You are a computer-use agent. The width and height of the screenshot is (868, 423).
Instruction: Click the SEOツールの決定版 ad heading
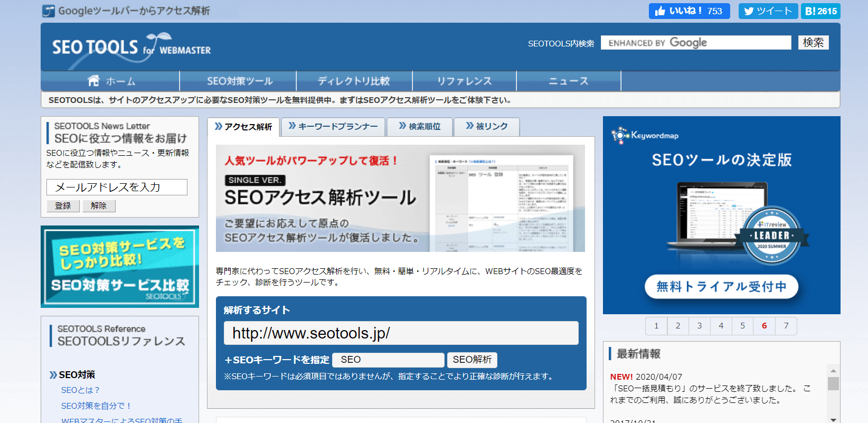point(722,160)
